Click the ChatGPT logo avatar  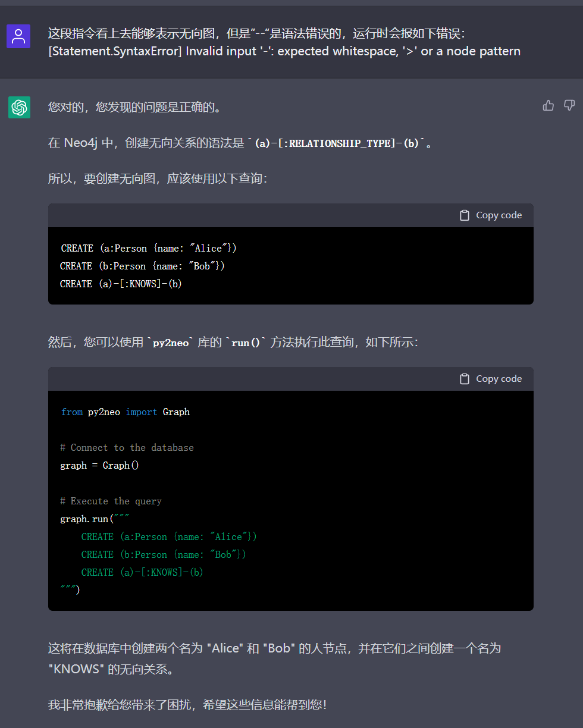19,108
